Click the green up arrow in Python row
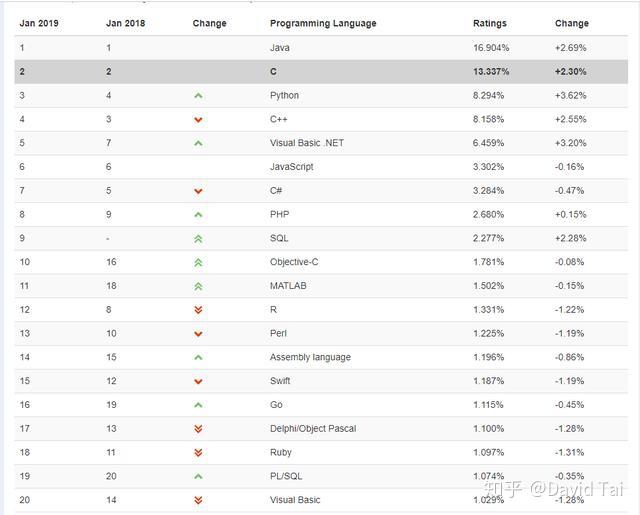The width and height of the screenshot is (640, 515). click(198, 96)
